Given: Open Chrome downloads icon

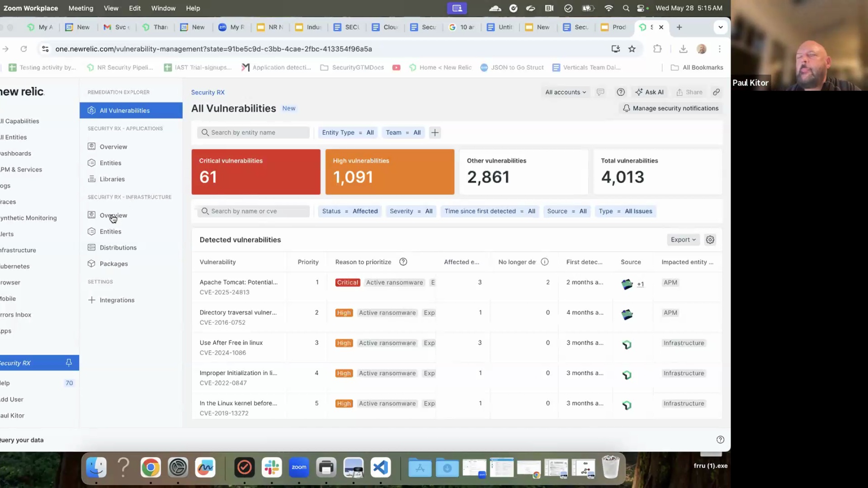Looking at the screenshot, I should pyautogui.click(x=683, y=49).
